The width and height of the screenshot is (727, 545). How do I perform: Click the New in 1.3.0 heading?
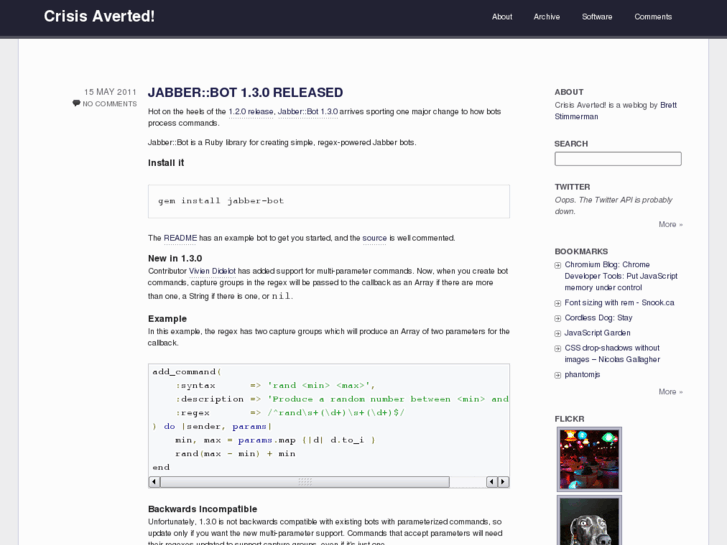click(175, 258)
